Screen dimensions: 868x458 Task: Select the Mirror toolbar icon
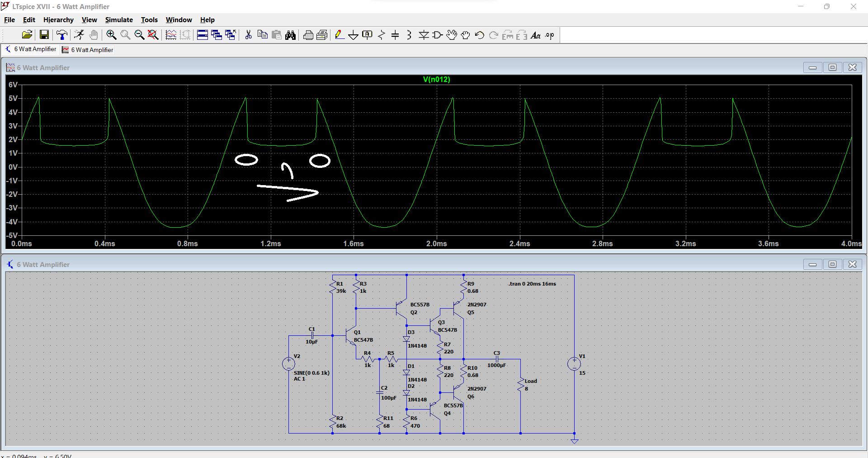click(522, 35)
